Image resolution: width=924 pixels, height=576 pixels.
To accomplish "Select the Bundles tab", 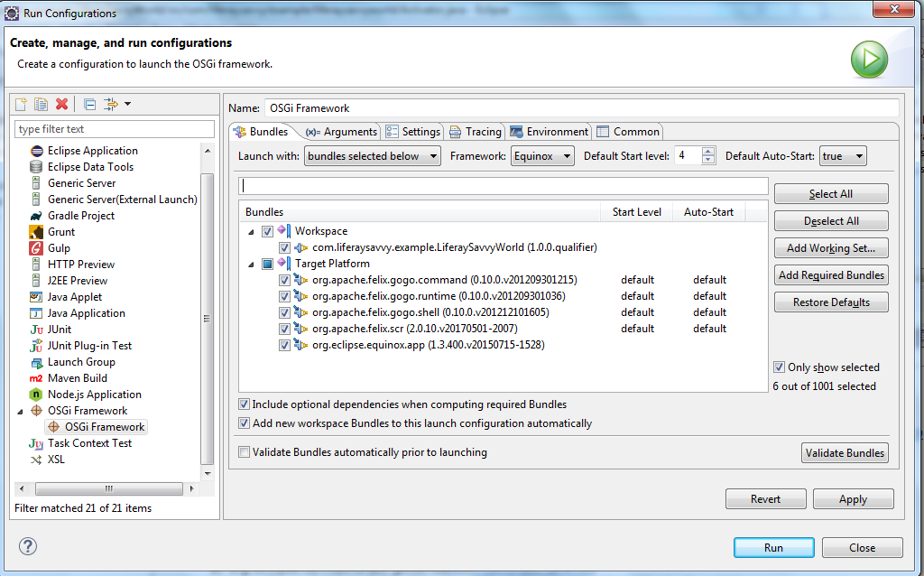I will pyautogui.click(x=261, y=132).
